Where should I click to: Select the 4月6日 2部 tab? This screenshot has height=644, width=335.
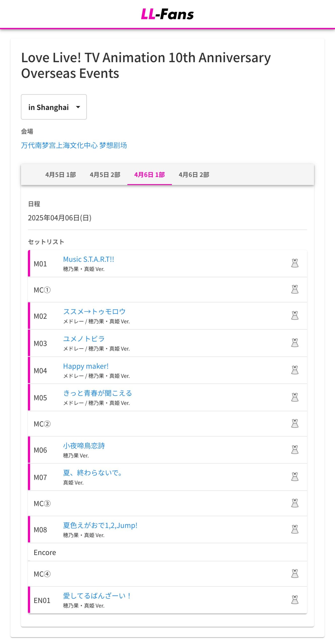coord(194,175)
